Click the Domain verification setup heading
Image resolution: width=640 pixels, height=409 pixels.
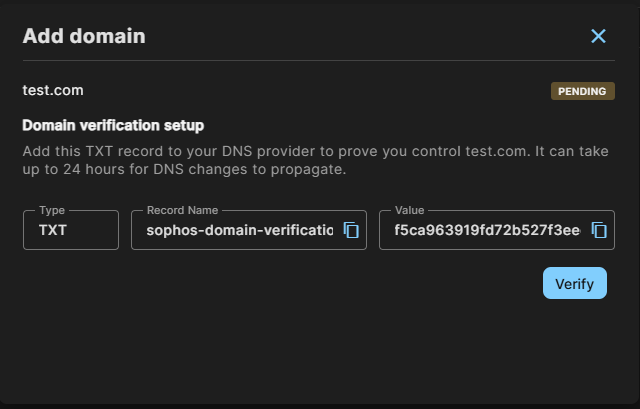113,125
